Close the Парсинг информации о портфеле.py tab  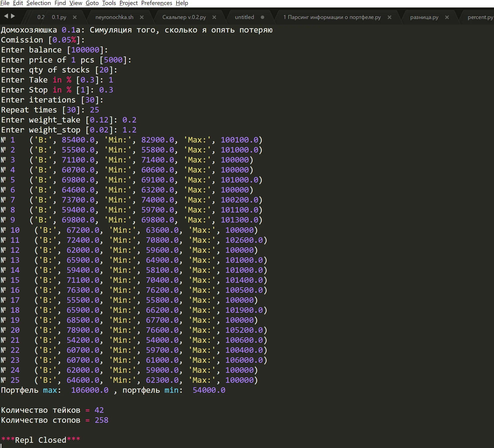click(x=389, y=17)
